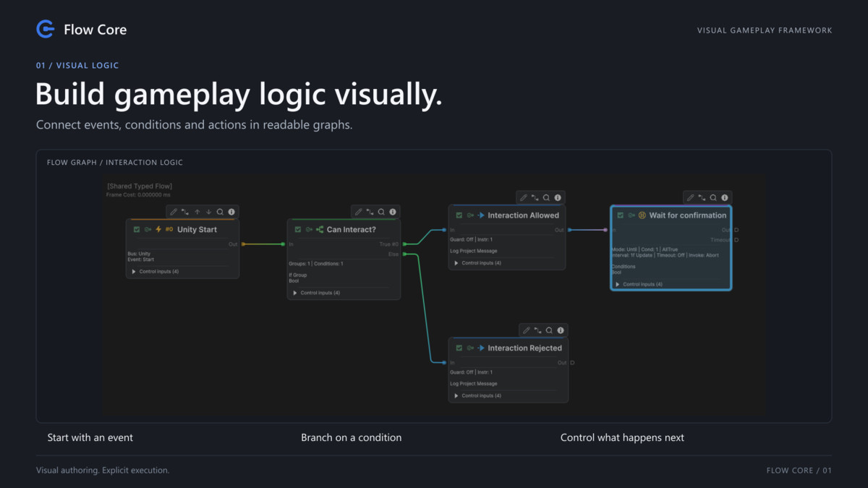Click the magnifier icon above Interaction Allowed

(x=546, y=197)
